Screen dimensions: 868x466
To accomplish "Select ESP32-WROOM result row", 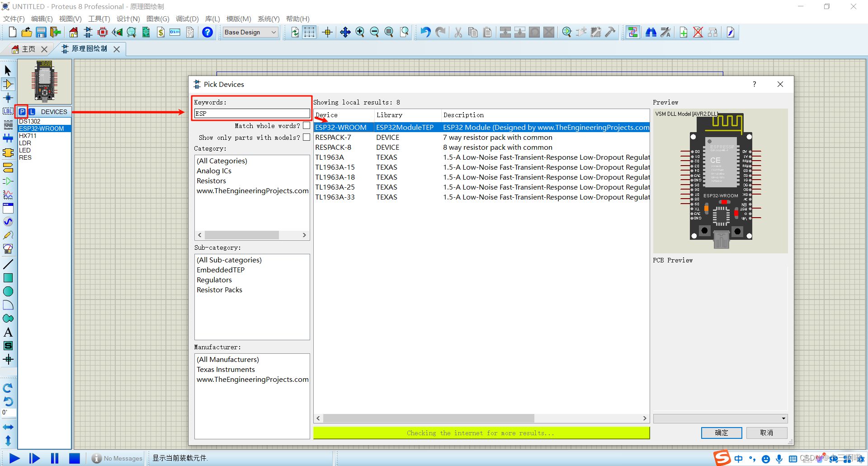I will [481, 128].
